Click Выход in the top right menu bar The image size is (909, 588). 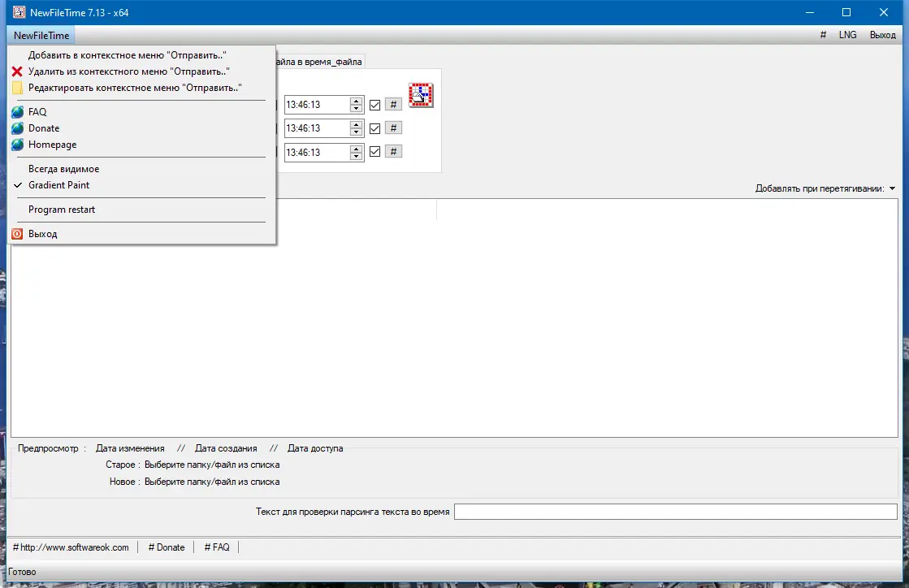[x=882, y=35]
